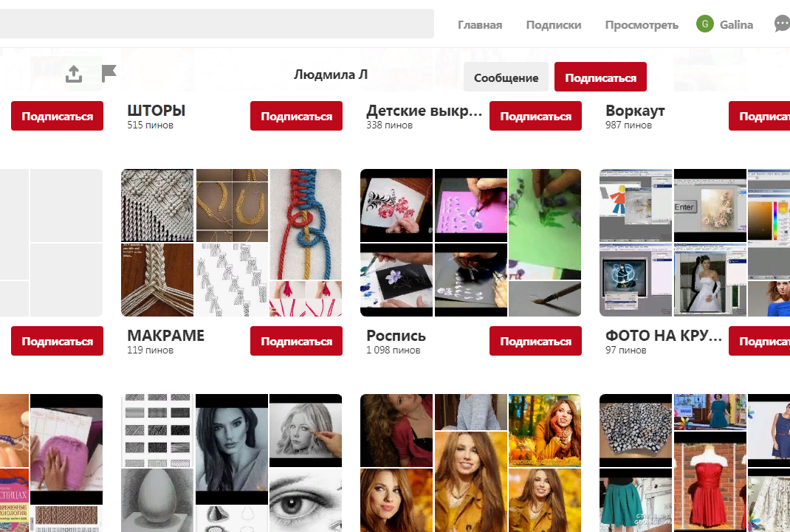Open pink paper painting thumbnail in Роспись
Viewport: 790px width, 532px height.
(471, 205)
